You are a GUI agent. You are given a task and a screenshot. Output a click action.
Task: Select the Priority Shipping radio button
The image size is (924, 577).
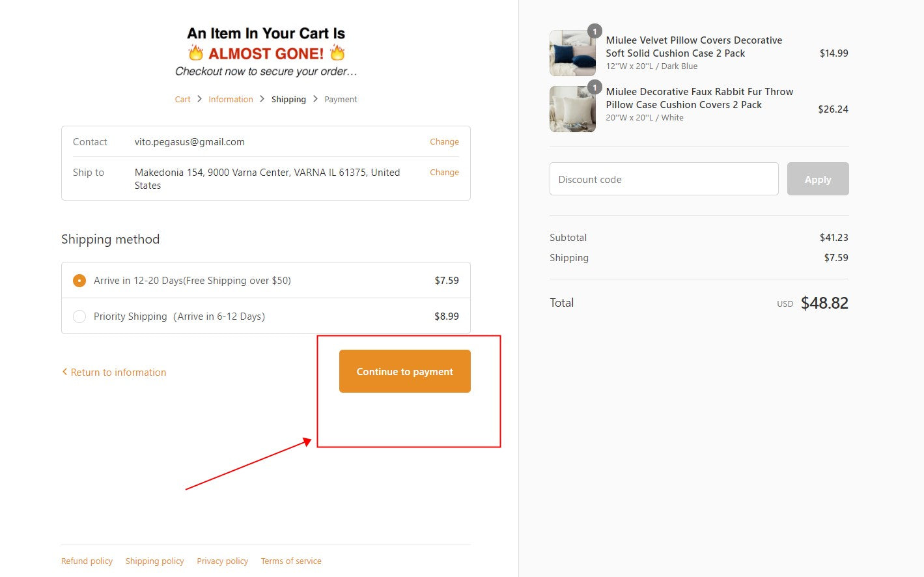coord(79,317)
